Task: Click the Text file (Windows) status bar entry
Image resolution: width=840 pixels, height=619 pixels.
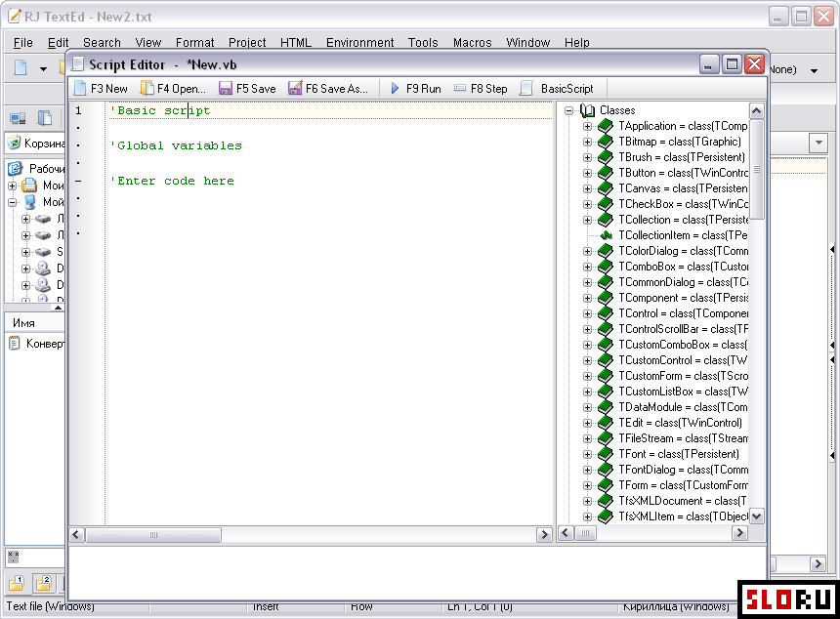Action: pyautogui.click(x=51, y=606)
